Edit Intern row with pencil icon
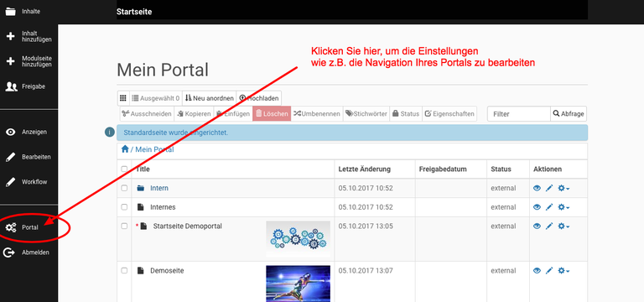 point(549,188)
